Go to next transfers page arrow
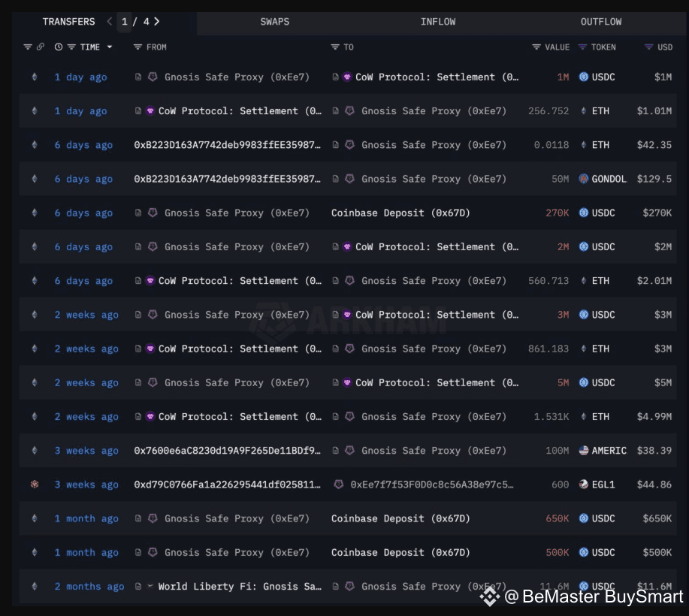Viewport: 689px width, 616px height. 157,22
